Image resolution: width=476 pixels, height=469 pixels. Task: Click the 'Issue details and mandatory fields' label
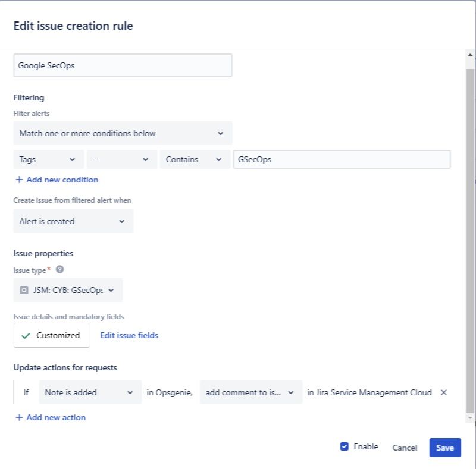click(x=68, y=317)
